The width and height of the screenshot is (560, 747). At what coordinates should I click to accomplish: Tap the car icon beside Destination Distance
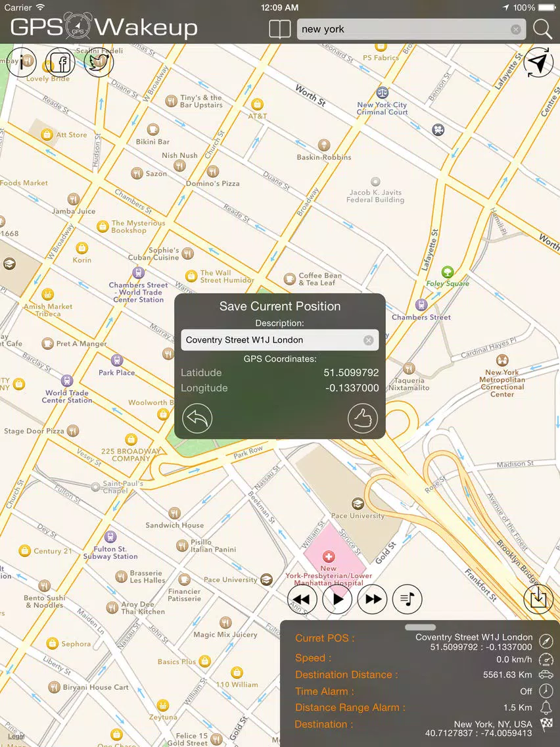(546, 675)
